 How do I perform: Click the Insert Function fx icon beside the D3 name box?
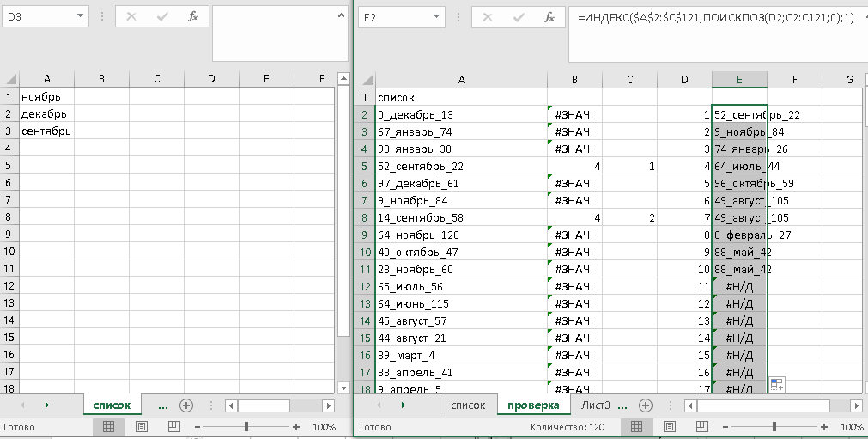pos(193,16)
